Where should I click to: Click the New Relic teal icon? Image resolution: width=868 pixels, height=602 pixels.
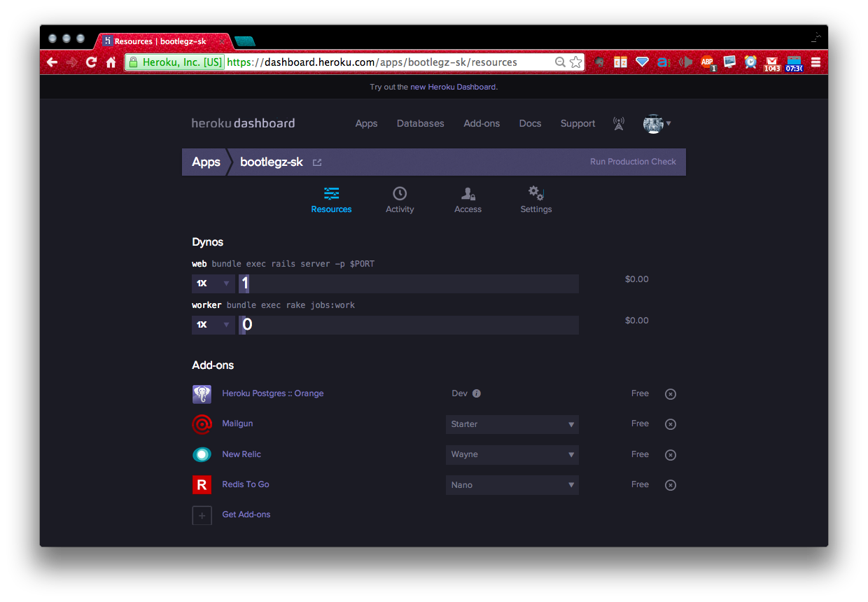coord(202,455)
